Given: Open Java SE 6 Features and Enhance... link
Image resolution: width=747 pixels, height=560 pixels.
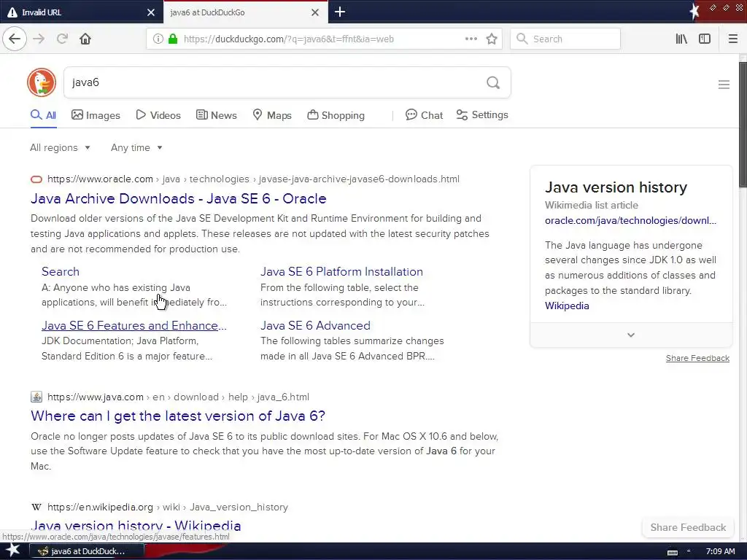Looking at the screenshot, I should click(x=134, y=325).
